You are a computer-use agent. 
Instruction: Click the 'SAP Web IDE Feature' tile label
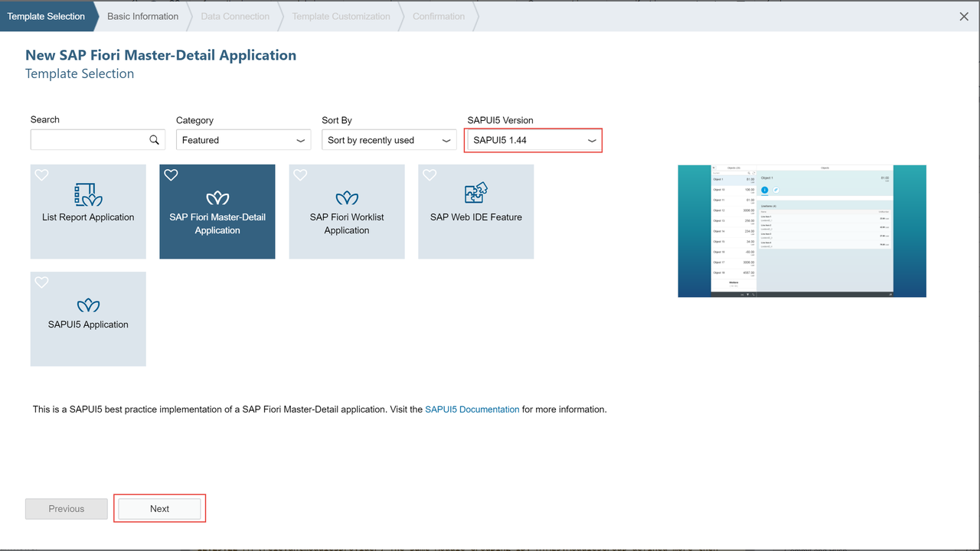point(476,217)
